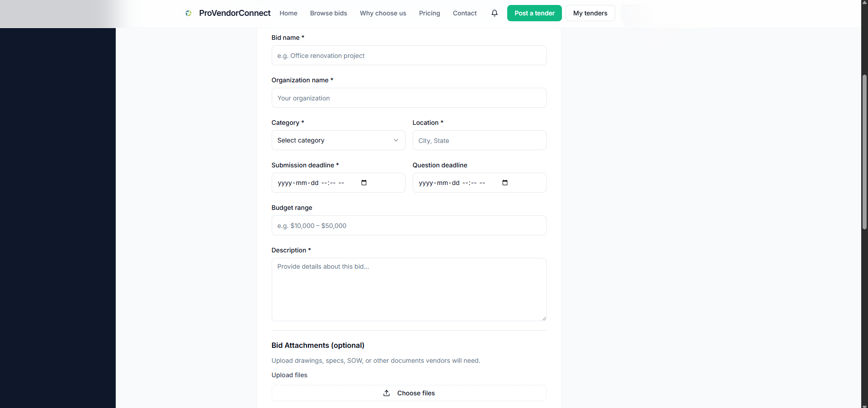Viewport: 868px width, 408px height.
Task: Open the Pricing page
Action: 429,13
